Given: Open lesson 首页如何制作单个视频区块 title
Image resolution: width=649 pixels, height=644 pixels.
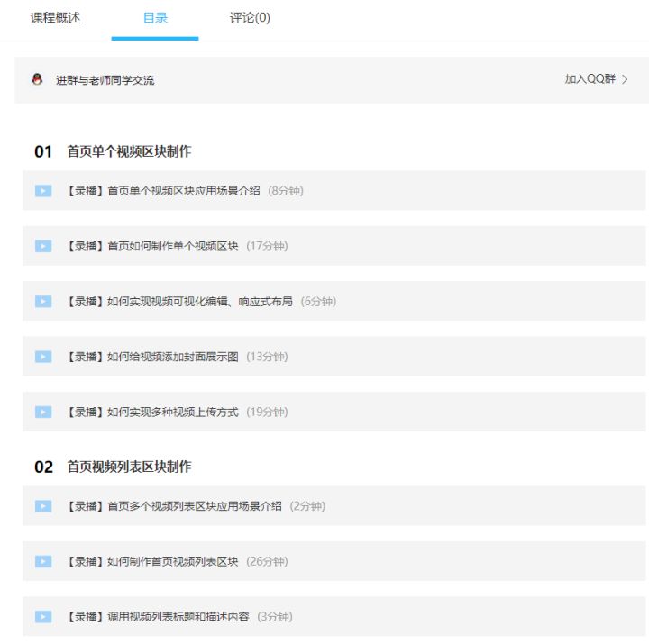Looking at the screenshot, I should coord(151,246).
